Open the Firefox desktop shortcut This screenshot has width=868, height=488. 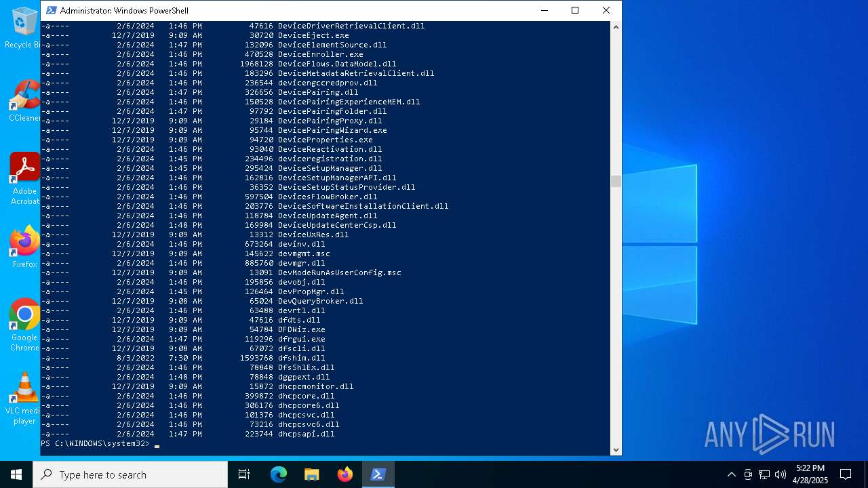(24, 247)
